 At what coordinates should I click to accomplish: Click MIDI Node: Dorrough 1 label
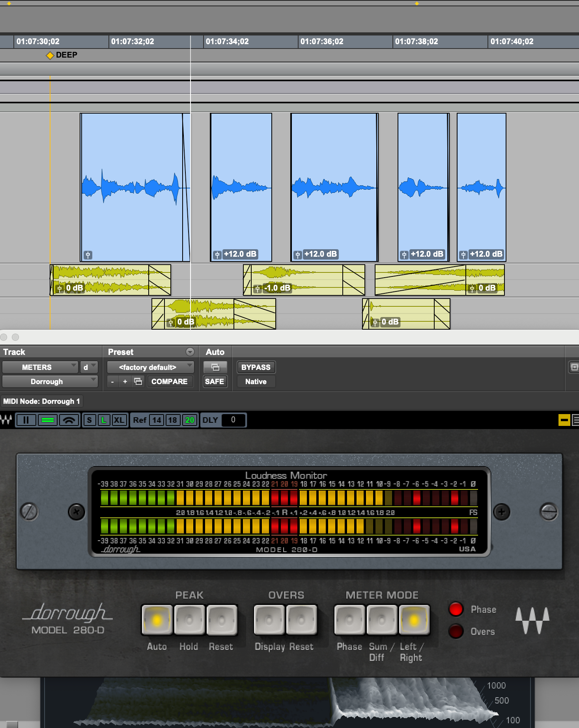coord(41,401)
